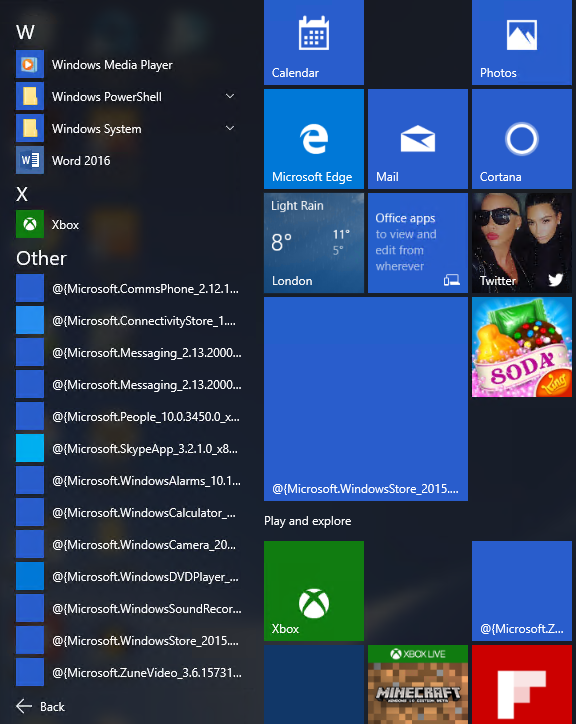Expand the Windows System chevron
Image resolution: width=576 pixels, height=724 pixels.
tap(230, 128)
